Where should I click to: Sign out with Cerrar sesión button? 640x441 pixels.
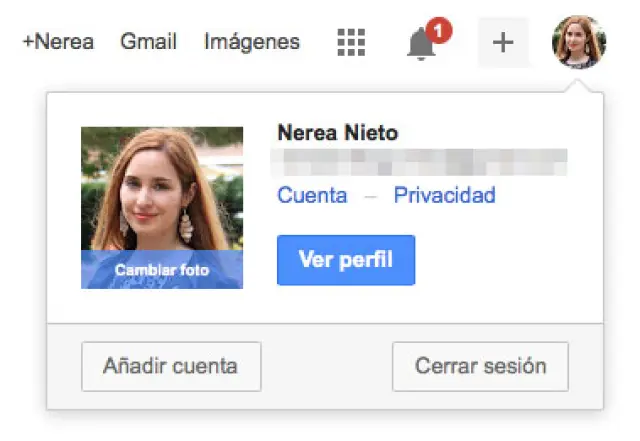click(x=480, y=366)
